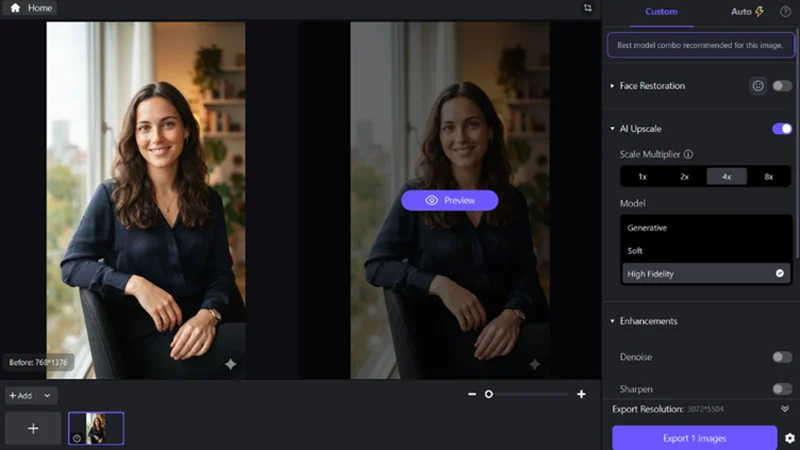Open export settings gear icon

click(790, 438)
